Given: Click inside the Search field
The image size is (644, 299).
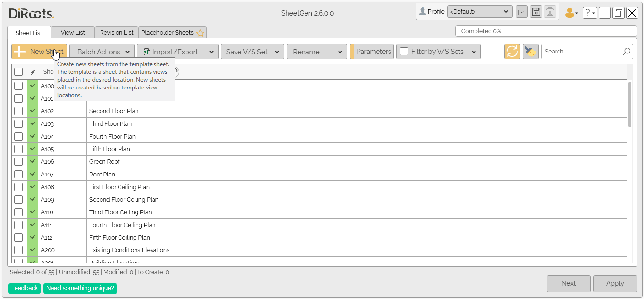Looking at the screenshot, I should 583,51.
